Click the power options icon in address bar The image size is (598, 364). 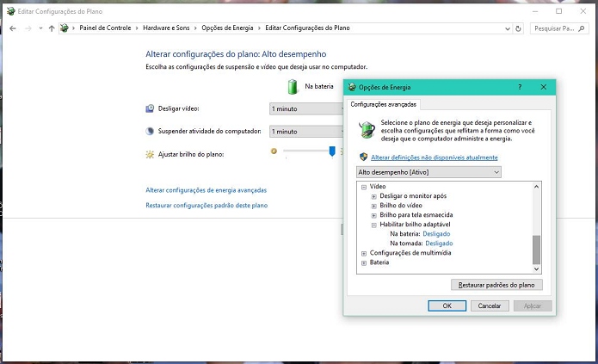click(65, 28)
